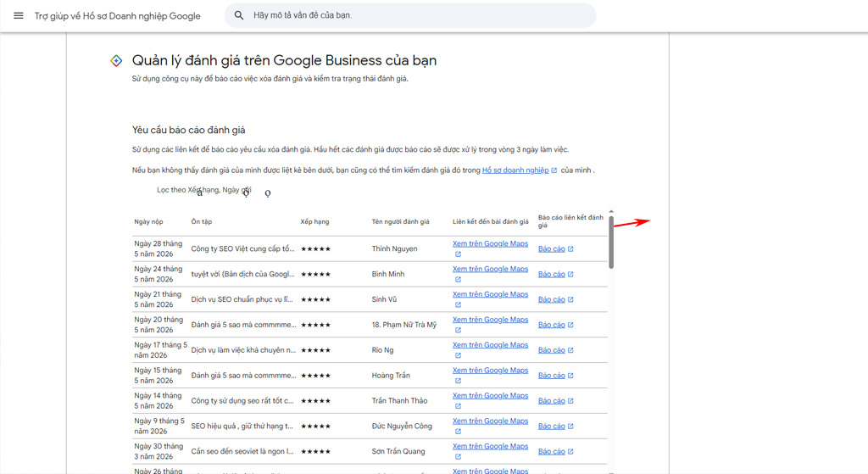Open the 'Lọc theo Xếp hạng, Ngày gửi' filter

203,190
